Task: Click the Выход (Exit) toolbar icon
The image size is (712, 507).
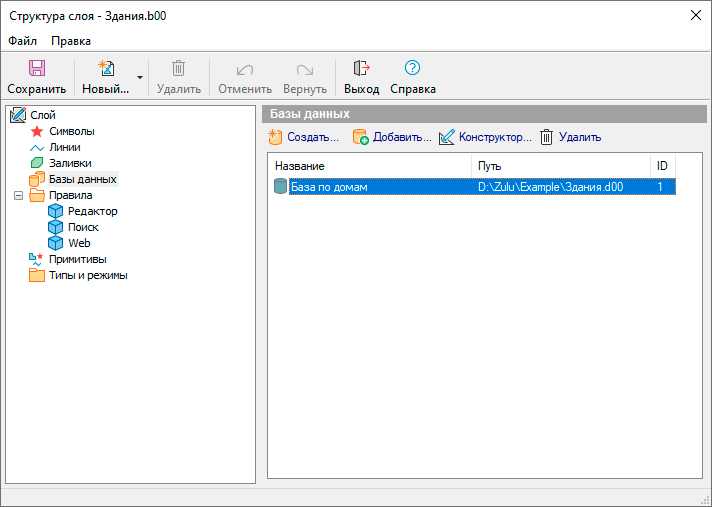Action: pyautogui.click(x=361, y=68)
